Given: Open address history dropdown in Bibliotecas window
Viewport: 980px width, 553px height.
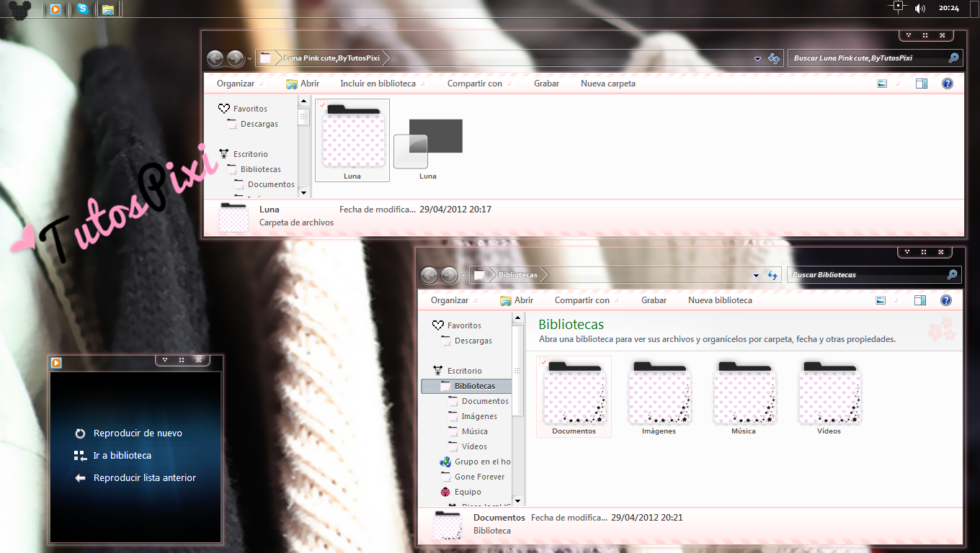Looking at the screenshot, I should (756, 276).
